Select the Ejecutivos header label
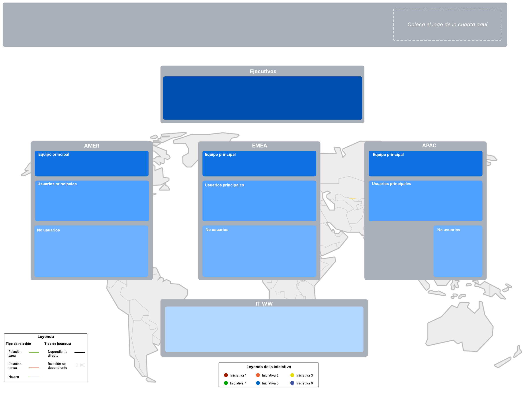 pos(263,71)
